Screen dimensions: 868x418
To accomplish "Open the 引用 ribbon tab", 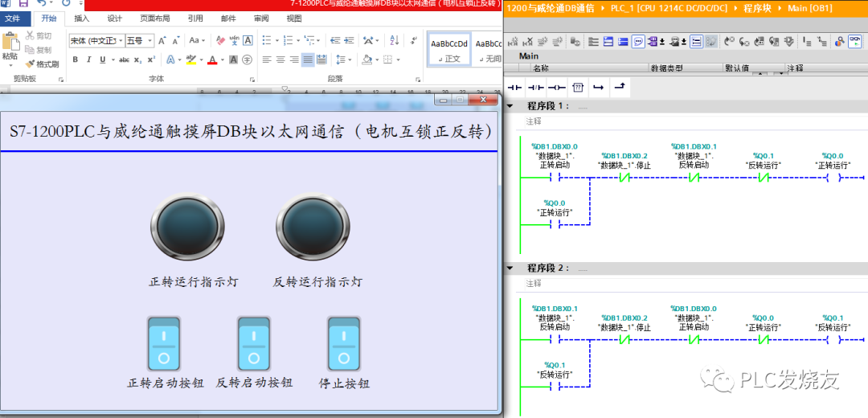I will coord(194,18).
